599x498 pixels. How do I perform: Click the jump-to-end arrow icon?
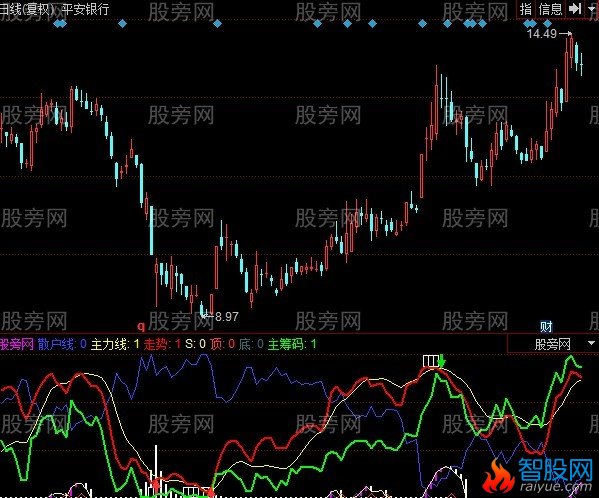pyautogui.click(x=575, y=8)
